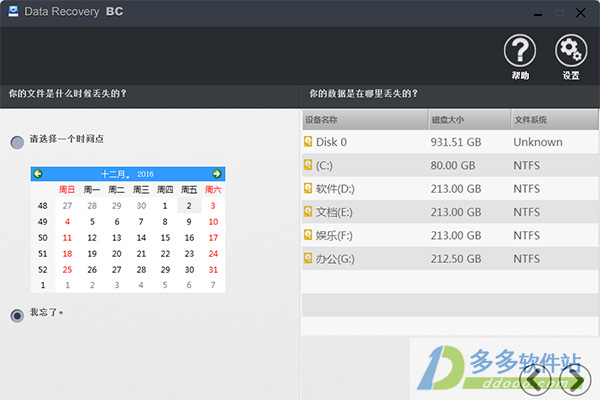Click the 软件(D:) drive icon

308,188
